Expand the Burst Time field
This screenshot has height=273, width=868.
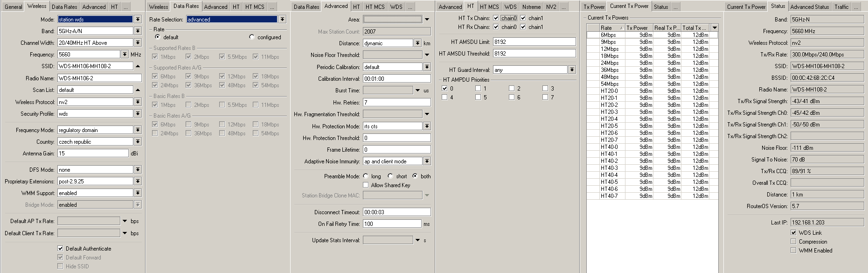(417, 91)
